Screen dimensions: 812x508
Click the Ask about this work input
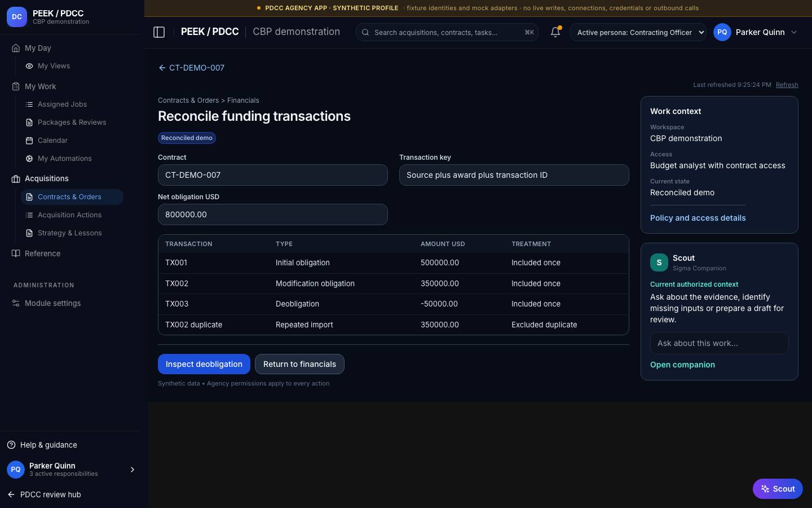719,343
